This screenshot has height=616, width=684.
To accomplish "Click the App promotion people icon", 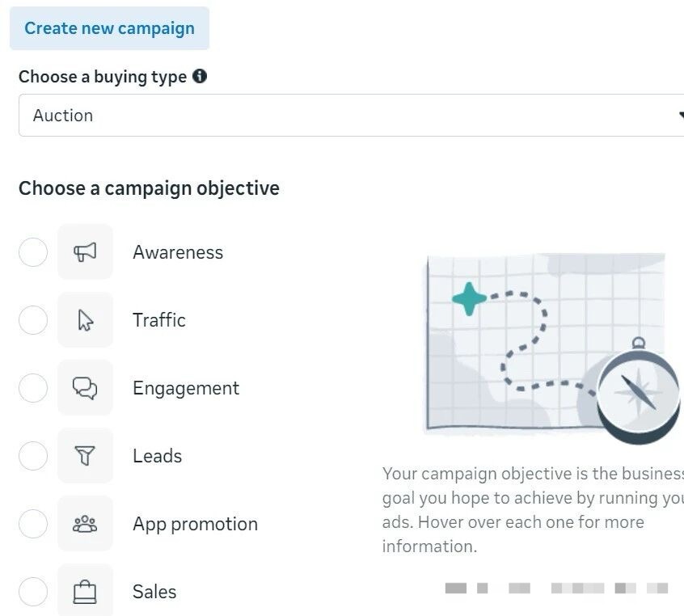I will click(x=85, y=524).
